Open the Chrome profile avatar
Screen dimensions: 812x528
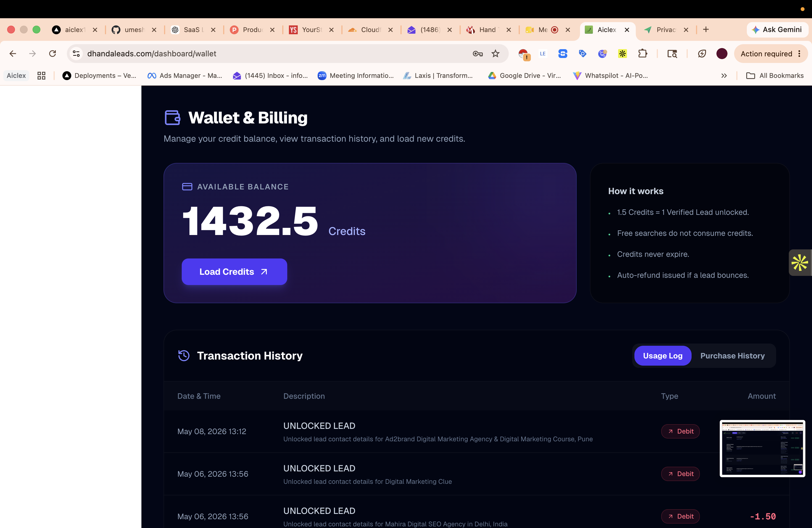coord(722,54)
